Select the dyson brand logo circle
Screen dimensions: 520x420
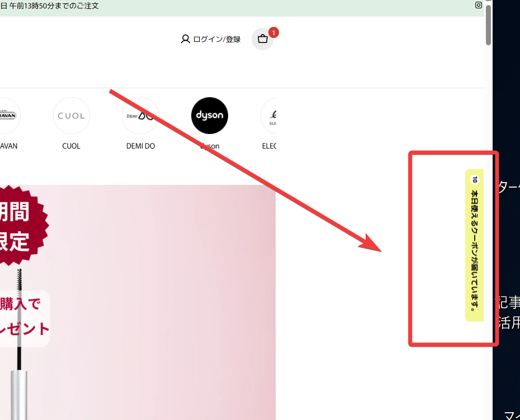click(x=210, y=116)
